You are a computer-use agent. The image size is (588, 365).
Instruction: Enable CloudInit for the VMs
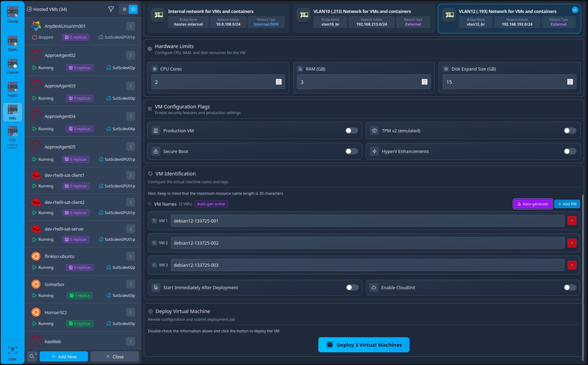tap(570, 287)
